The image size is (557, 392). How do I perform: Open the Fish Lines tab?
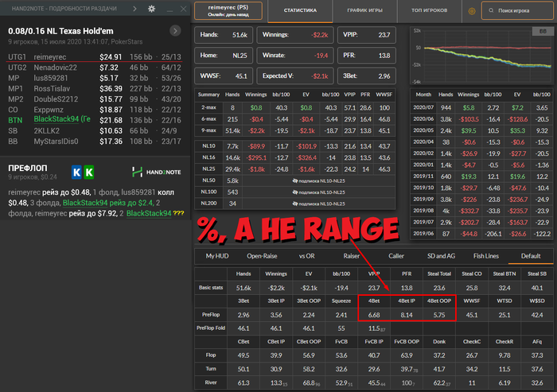point(485,256)
